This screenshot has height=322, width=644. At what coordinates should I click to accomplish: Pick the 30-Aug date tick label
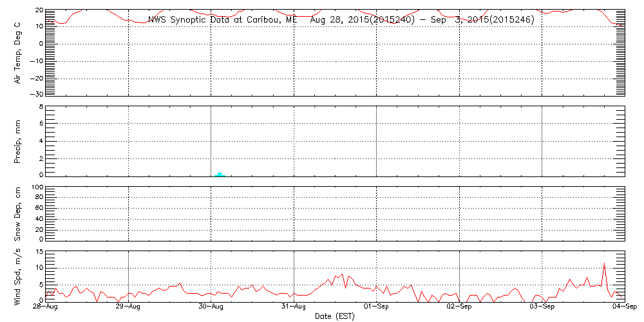(x=211, y=308)
